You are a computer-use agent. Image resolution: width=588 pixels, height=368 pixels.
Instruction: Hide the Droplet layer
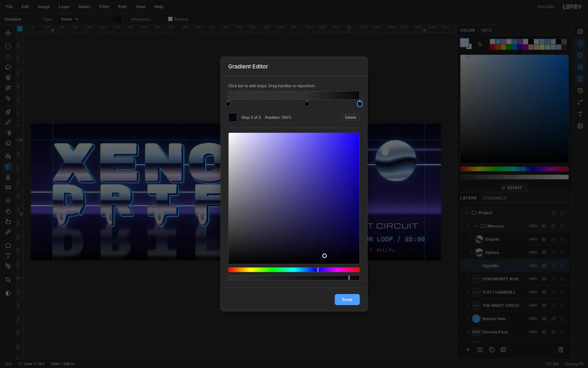[544, 239]
